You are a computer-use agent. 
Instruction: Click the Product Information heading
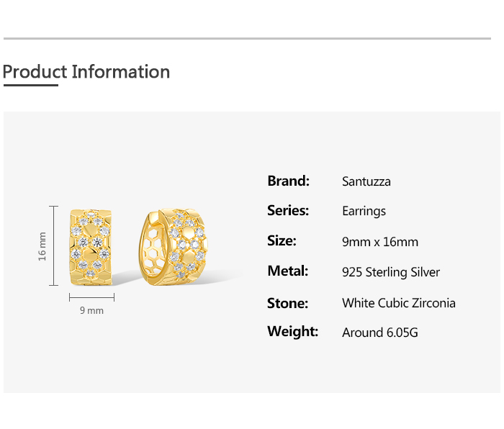pos(86,72)
